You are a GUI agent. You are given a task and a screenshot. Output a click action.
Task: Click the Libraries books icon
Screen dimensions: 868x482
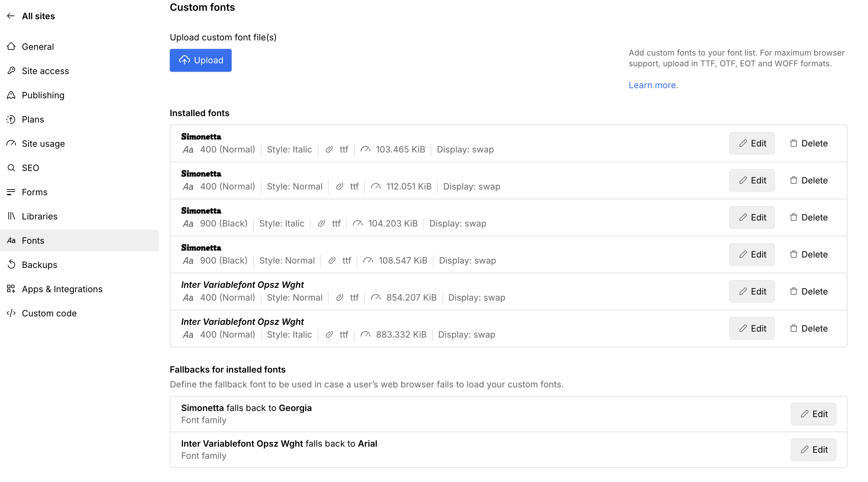pyautogui.click(x=11, y=216)
